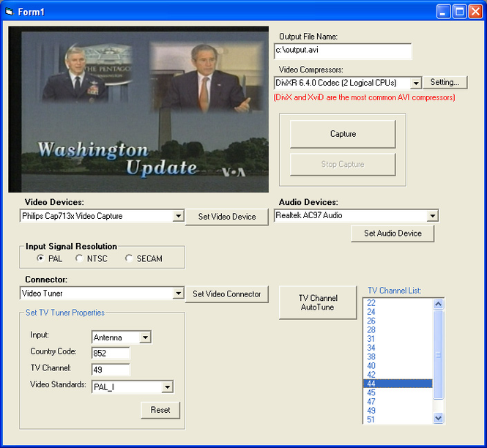
Task: Expand the Video Devices dropdown
Action: point(178,216)
